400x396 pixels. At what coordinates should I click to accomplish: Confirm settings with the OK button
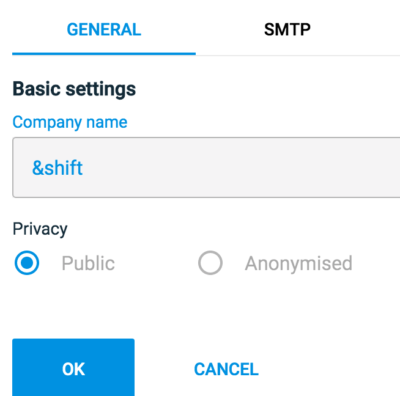click(x=73, y=367)
